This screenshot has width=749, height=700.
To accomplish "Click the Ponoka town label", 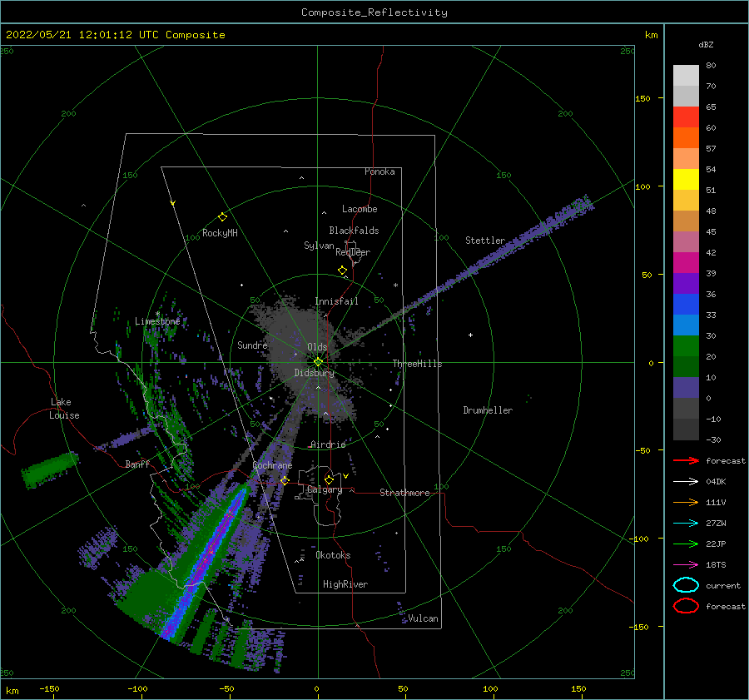I will (x=379, y=171).
